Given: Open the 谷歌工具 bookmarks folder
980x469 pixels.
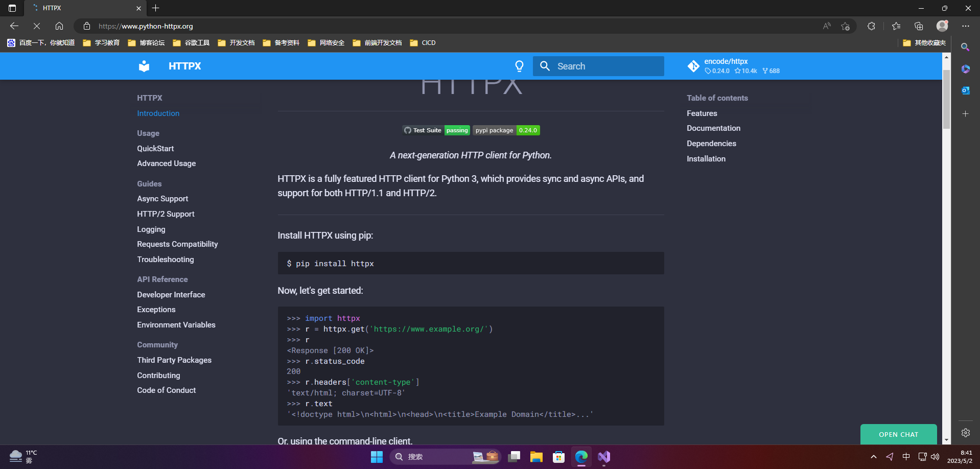Looking at the screenshot, I should tap(191, 43).
